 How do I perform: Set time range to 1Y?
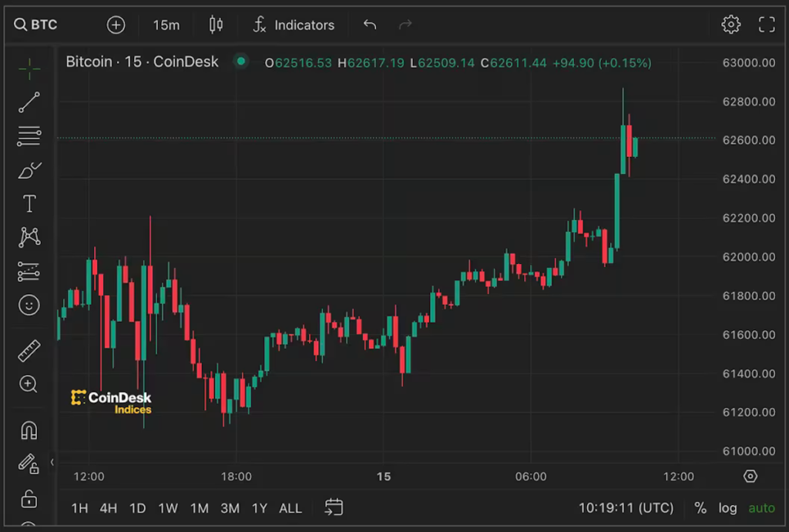point(260,508)
